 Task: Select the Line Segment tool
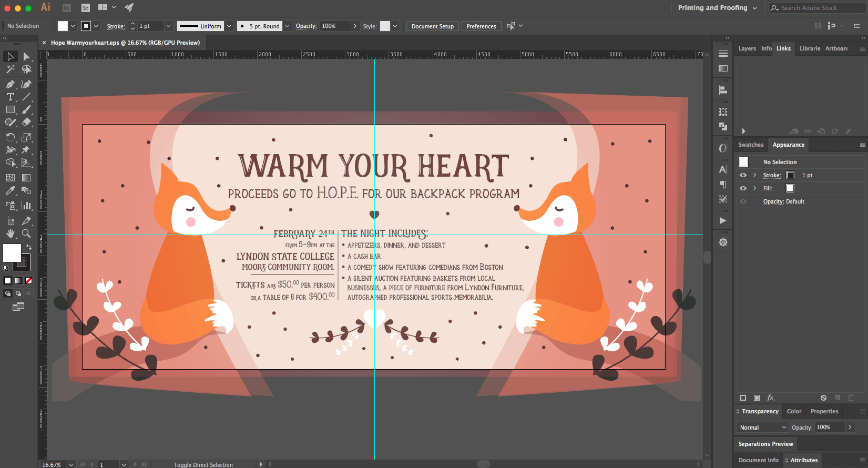(x=26, y=97)
